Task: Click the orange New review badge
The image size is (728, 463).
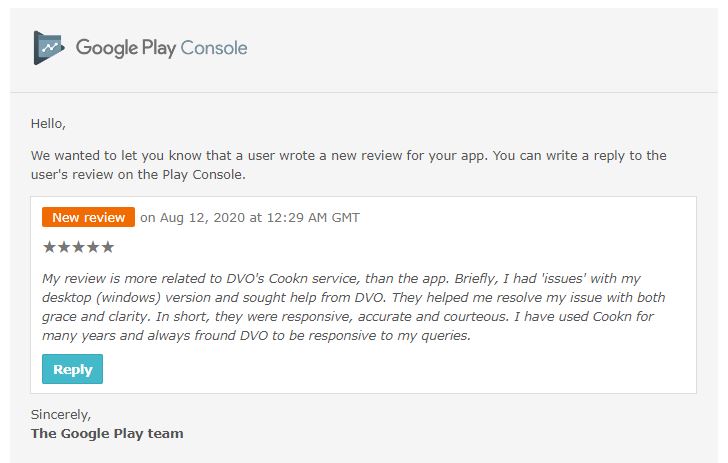Action: [x=88, y=217]
